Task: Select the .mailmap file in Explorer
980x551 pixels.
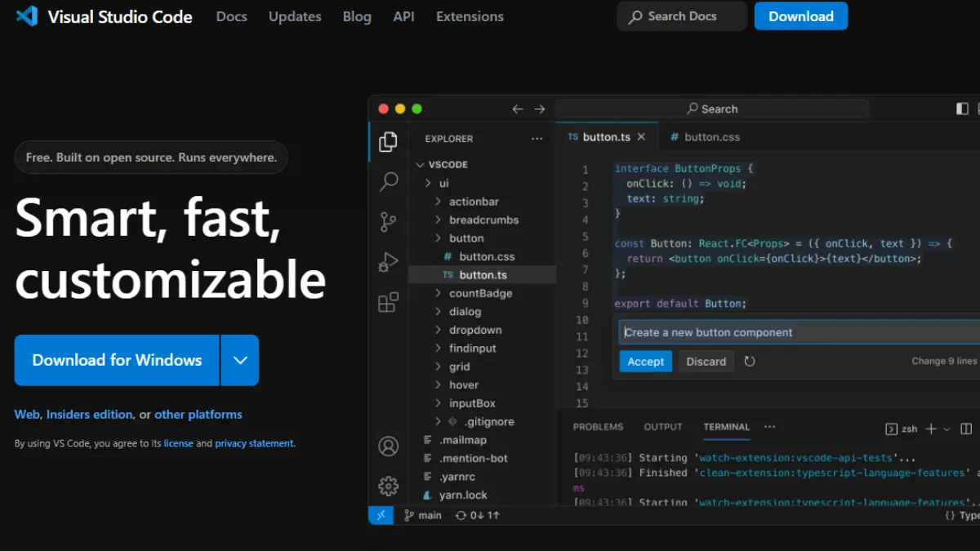Action: tap(482, 440)
